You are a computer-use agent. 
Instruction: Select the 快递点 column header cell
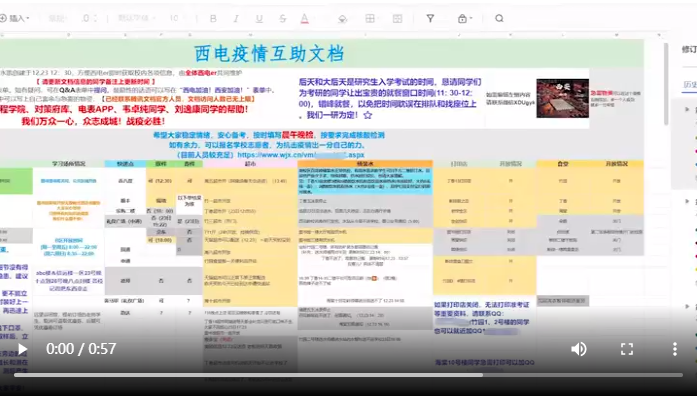(x=125, y=164)
